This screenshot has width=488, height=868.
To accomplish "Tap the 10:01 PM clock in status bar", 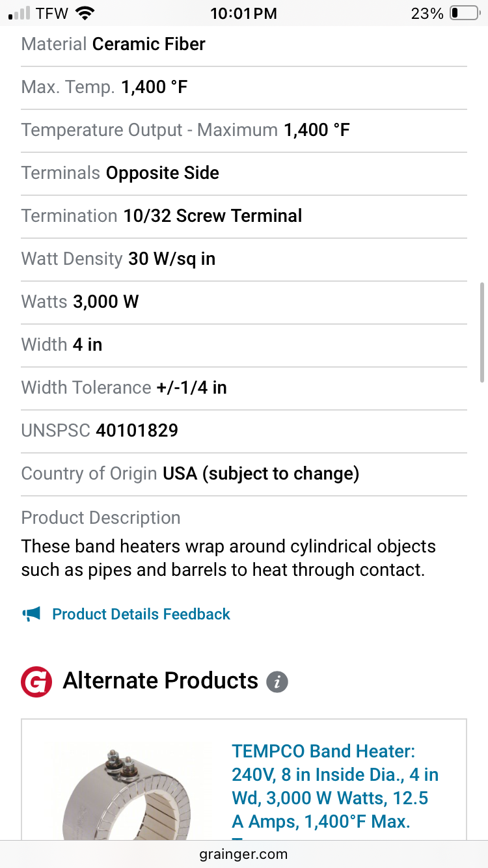I will tap(244, 13).
